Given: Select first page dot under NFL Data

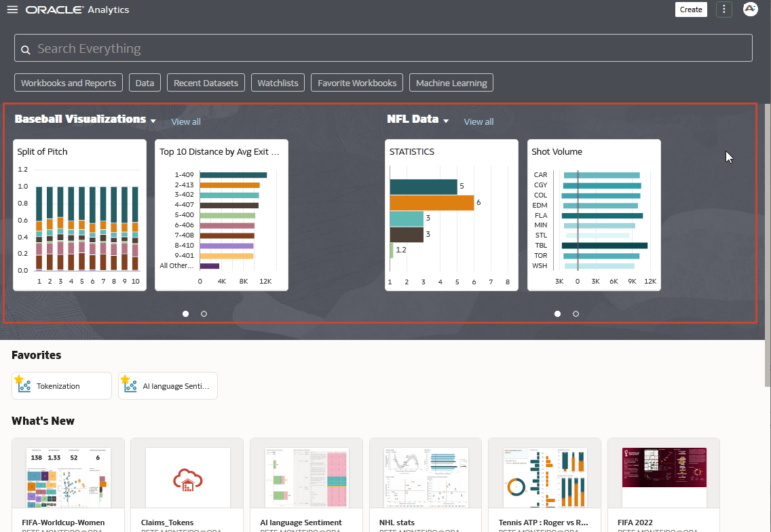Looking at the screenshot, I should click(x=557, y=313).
